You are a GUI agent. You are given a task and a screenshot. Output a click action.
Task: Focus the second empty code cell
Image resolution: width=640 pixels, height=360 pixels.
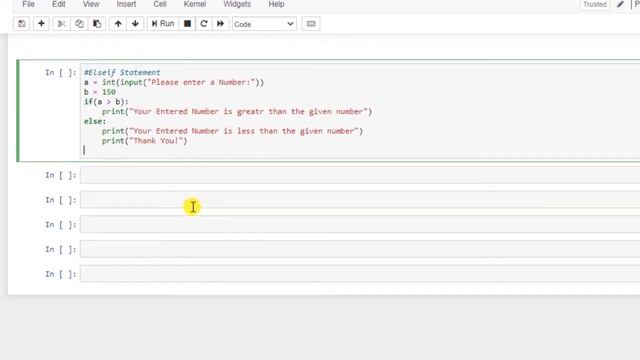pos(360,200)
